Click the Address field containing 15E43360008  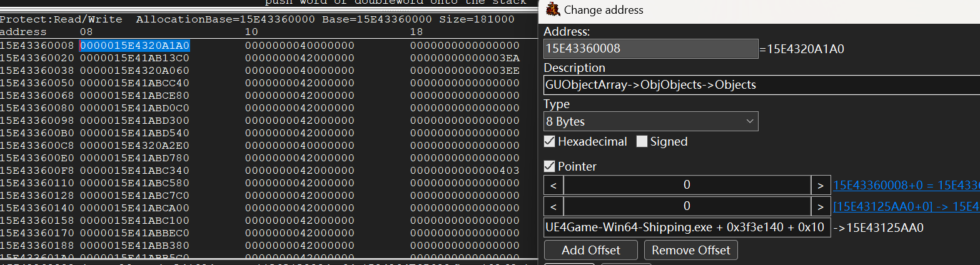pyautogui.click(x=650, y=49)
